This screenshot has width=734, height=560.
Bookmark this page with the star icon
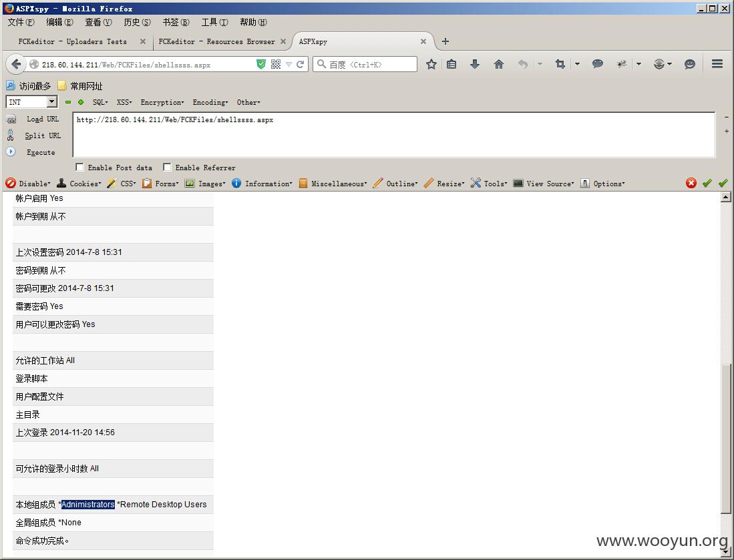coord(431,64)
